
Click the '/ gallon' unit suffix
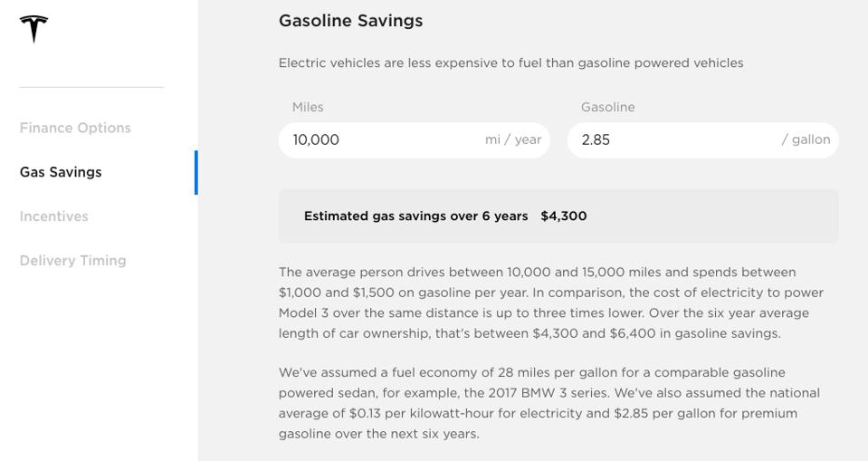[806, 139]
